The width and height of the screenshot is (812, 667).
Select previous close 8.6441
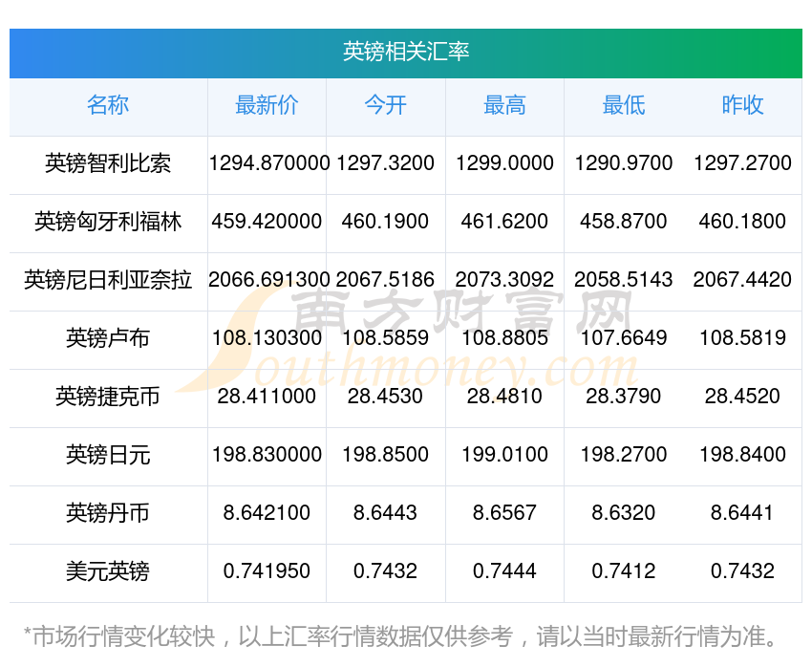(742, 513)
